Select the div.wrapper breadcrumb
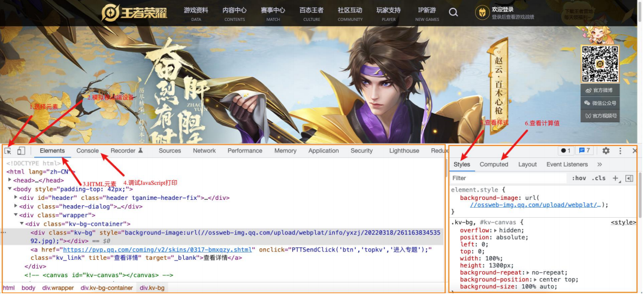Screen dimensions: 644x301 (x=58, y=288)
